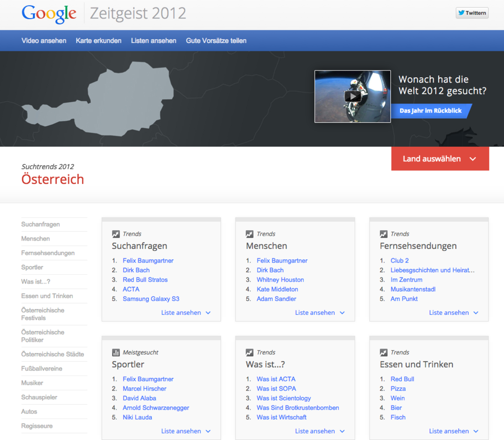The image size is (504, 440).
Task: Select Österreichische Festivals in the sidebar
Action: pyautogui.click(x=43, y=314)
